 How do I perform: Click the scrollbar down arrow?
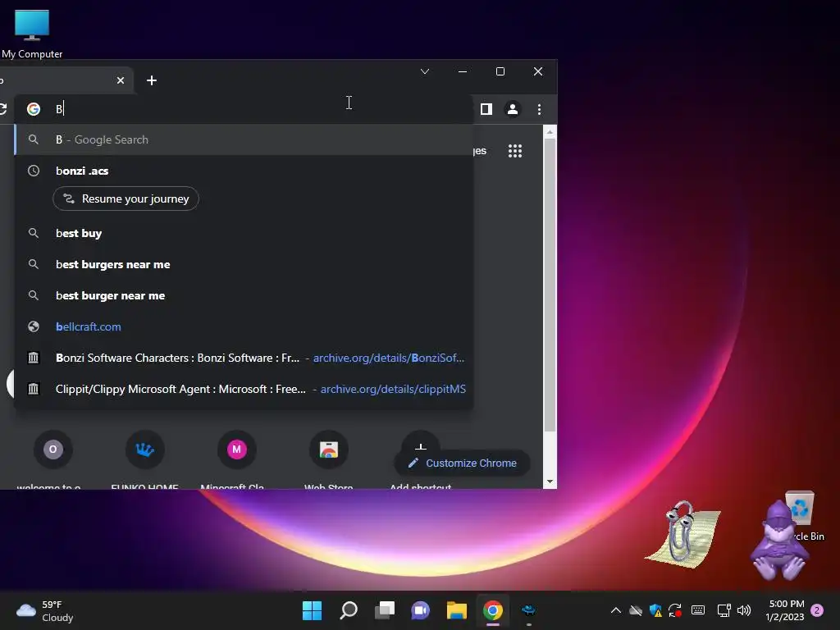pyautogui.click(x=550, y=482)
